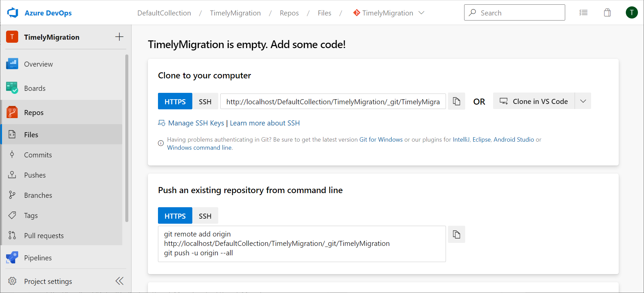The width and height of the screenshot is (644, 293).
Task: Open Manage SSH Keys link
Action: coord(196,123)
